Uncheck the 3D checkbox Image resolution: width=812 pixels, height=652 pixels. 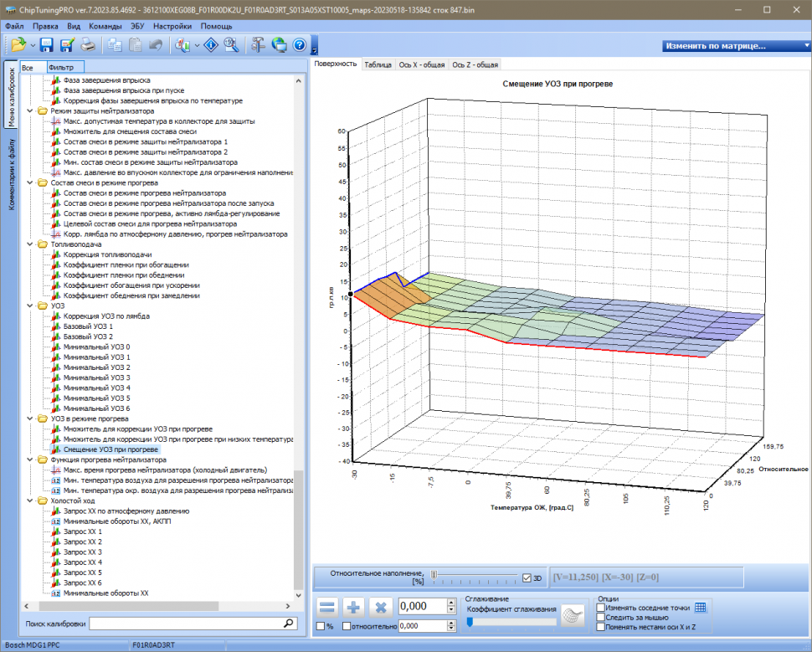(527, 578)
